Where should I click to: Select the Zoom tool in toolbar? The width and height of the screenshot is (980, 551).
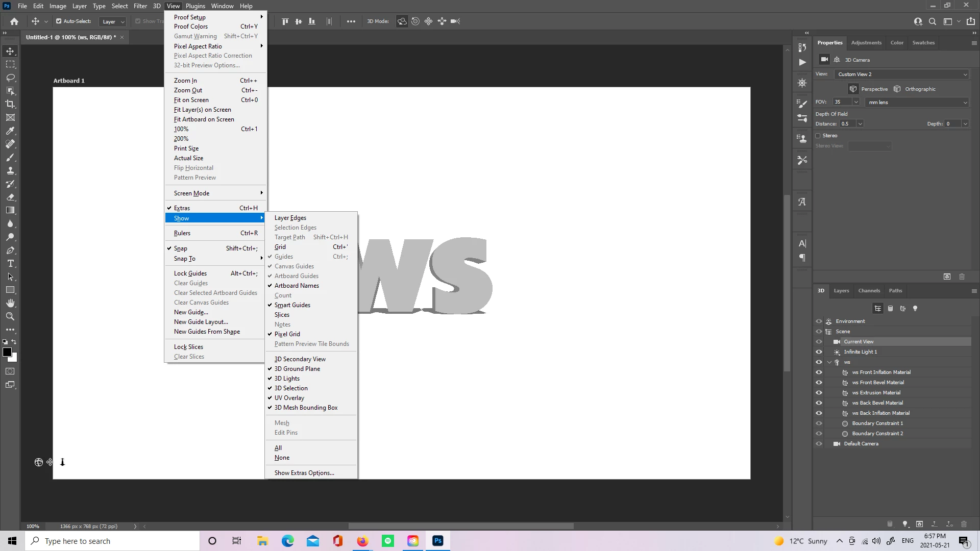[10, 317]
